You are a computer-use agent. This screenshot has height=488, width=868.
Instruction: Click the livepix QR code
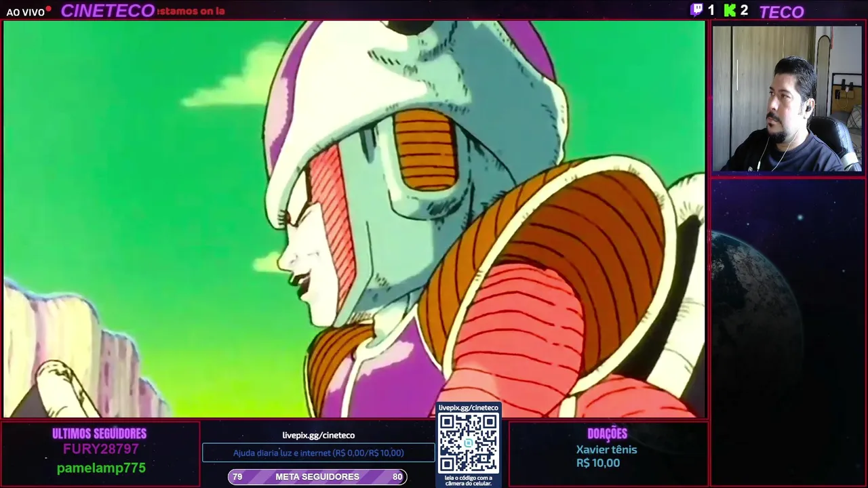468,443
